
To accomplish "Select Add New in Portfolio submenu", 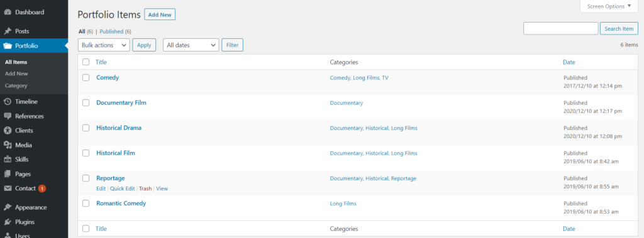I will click(x=16, y=74).
